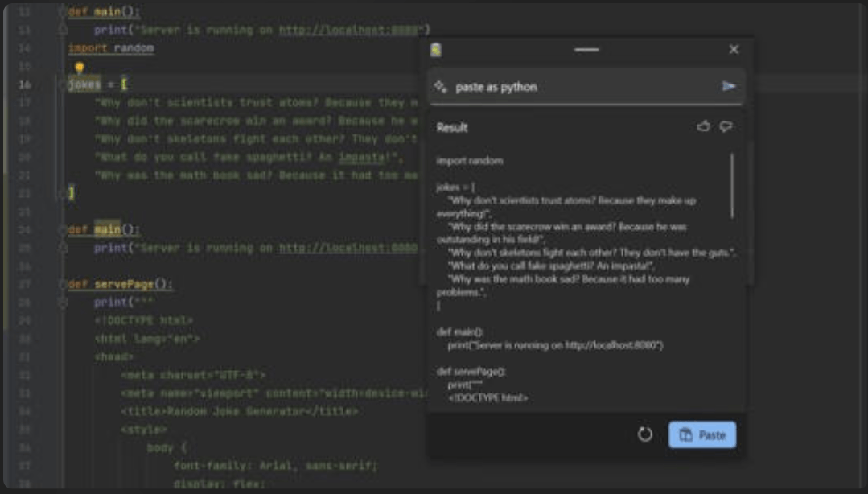Open the localhost link in line 25 print

[x=348, y=248]
